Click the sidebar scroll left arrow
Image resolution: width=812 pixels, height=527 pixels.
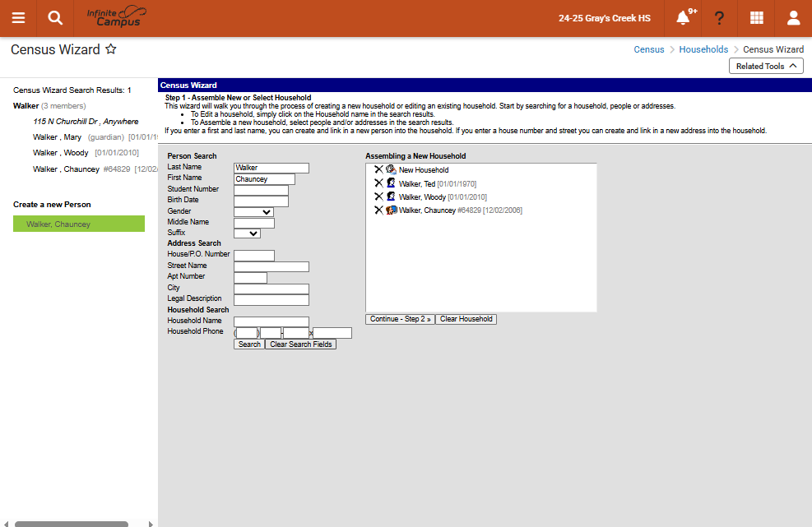pyautogui.click(x=7, y=524)
